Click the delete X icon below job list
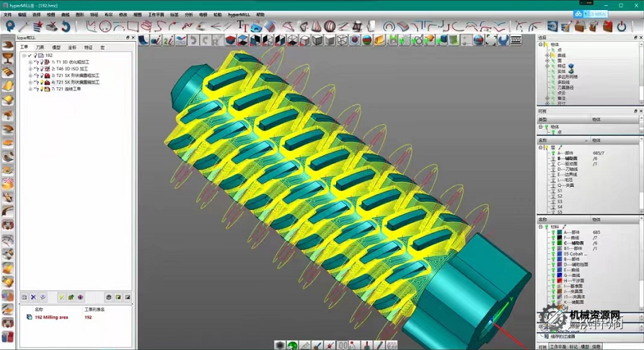Viewport: 644px width, 350px height. coord(33,297)
